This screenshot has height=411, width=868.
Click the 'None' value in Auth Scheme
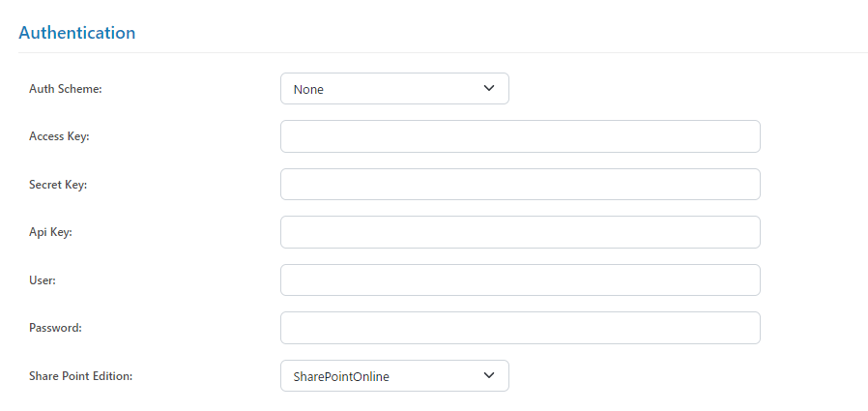(309, 90)
